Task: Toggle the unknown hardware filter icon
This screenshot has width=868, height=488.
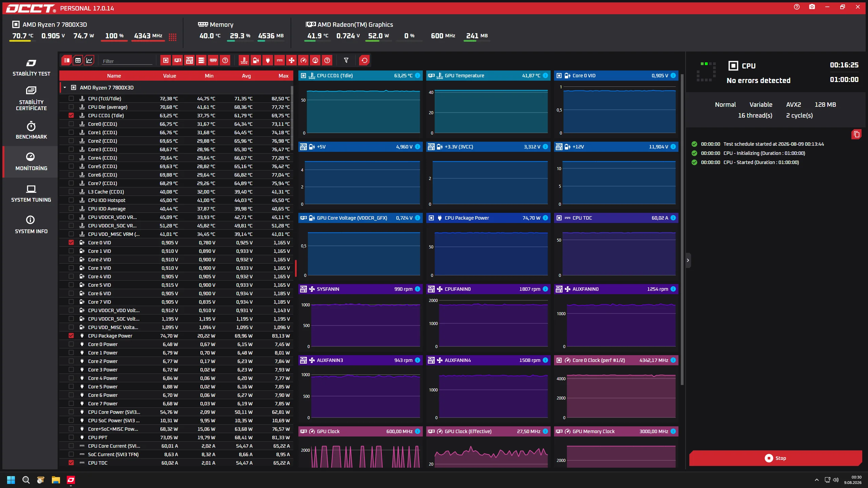Action: click(x=225, y=60)
